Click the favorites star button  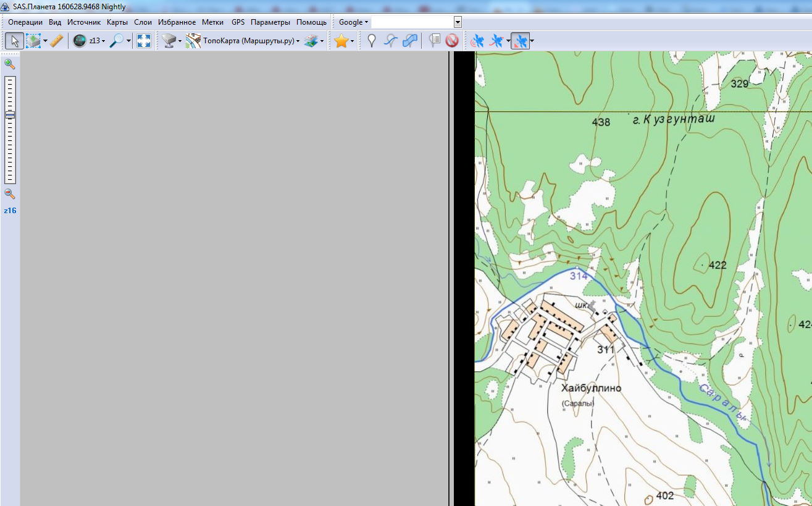(x=341, y=41)
